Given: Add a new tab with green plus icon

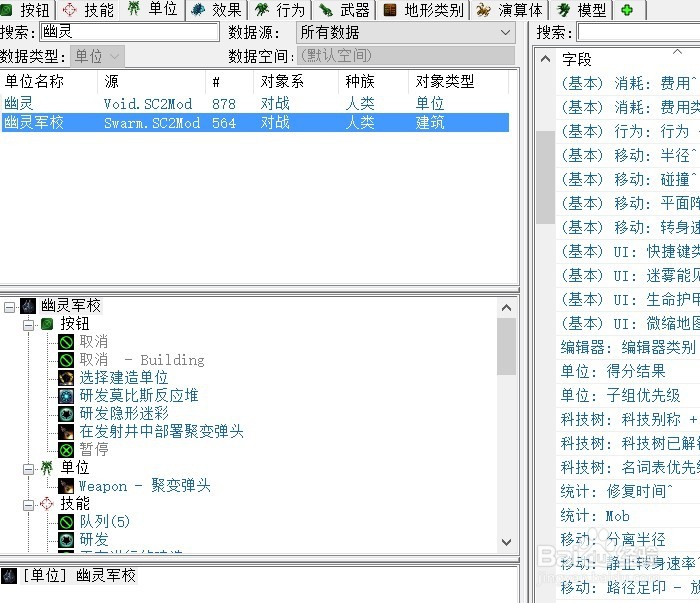Looking at the screenshot, I should click(627, 10).
